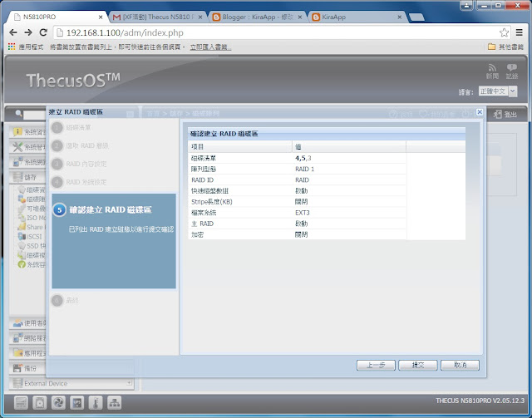The image size is (532, 418).
Task: Open the SSD sidebar item
Action: pos(32,246)
